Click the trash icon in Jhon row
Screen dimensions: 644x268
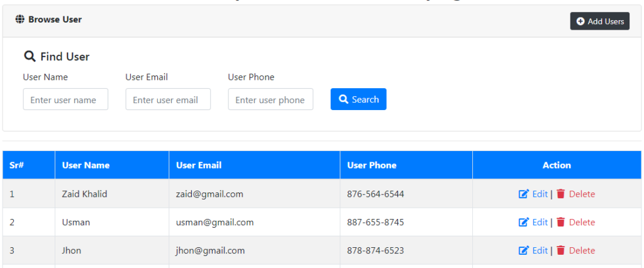561,251
